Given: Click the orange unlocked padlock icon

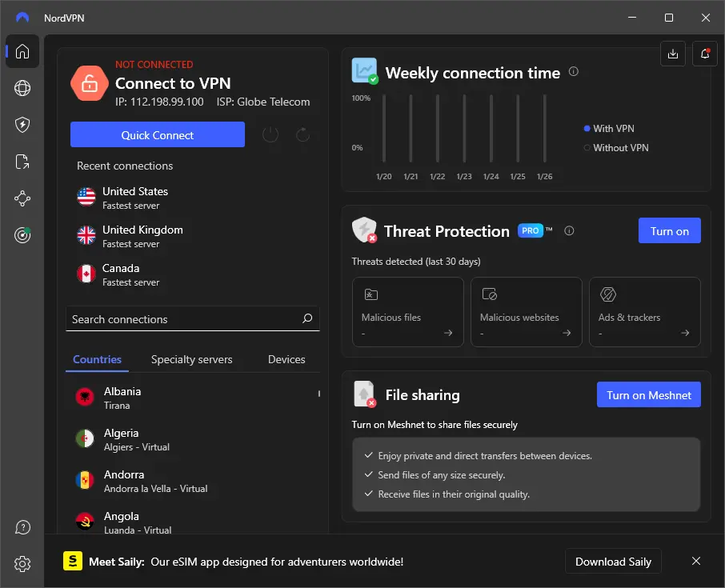Looking at the screenshot, I should pyautogui.click(x=90, y=84).
